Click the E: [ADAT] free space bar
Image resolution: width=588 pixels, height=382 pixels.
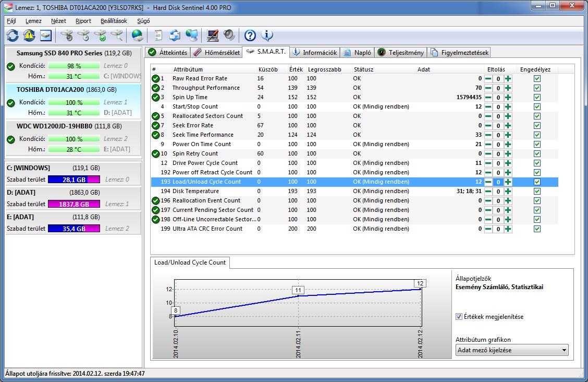tap(74, 229)
